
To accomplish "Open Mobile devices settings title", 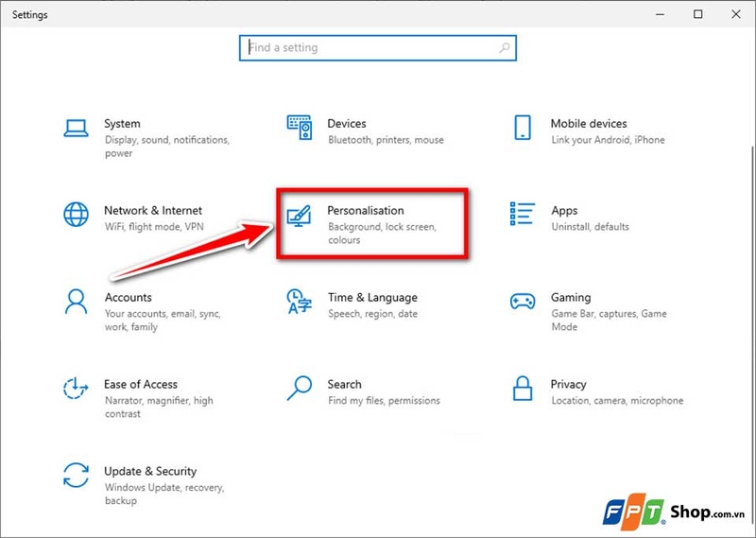I will [589, 124].
